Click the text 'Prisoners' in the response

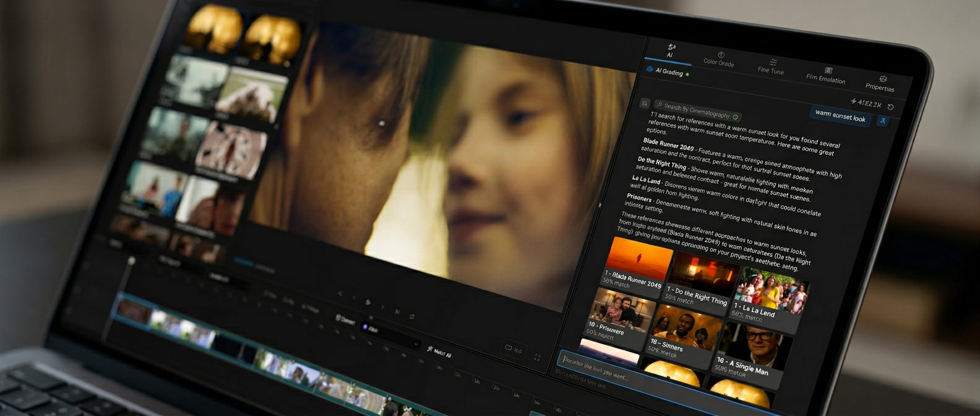pos(638,198)
